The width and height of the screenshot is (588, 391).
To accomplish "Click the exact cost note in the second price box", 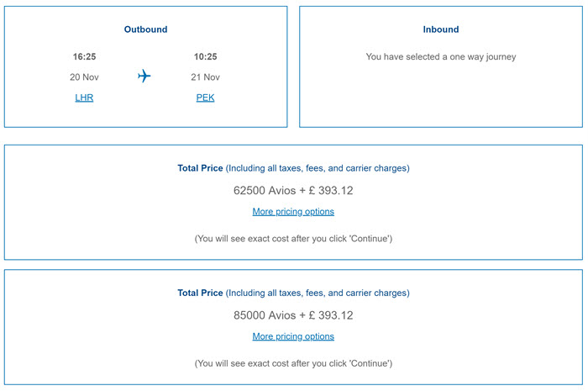I will tap(293, 363).
